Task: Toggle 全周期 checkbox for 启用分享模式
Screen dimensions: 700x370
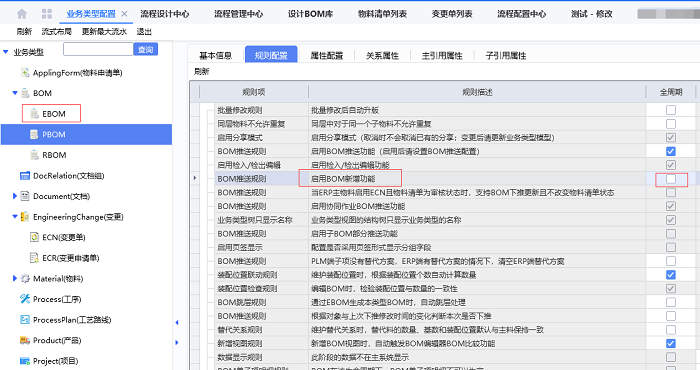Action: 671,137
